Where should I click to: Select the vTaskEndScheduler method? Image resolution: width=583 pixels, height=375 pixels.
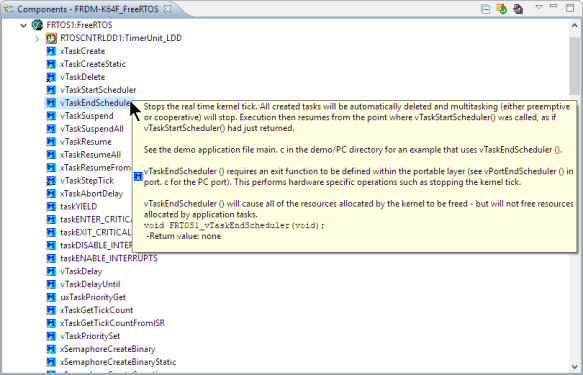point(96,103)
